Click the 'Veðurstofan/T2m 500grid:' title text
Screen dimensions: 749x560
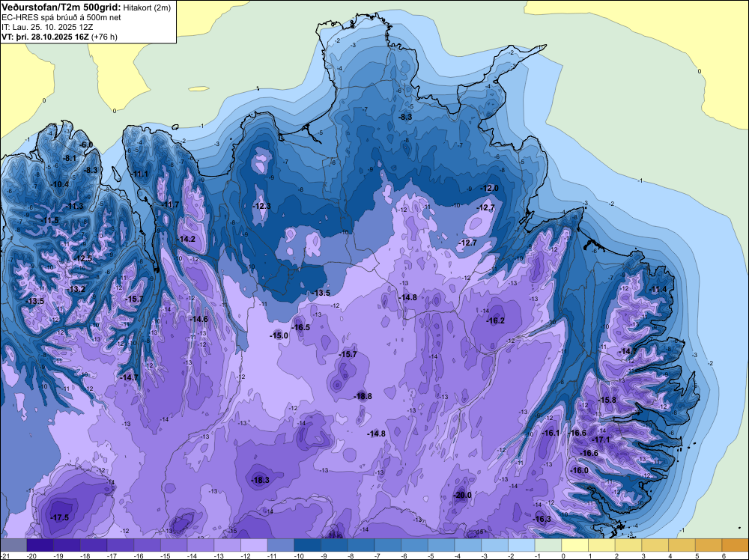click(x=61, y=7)
